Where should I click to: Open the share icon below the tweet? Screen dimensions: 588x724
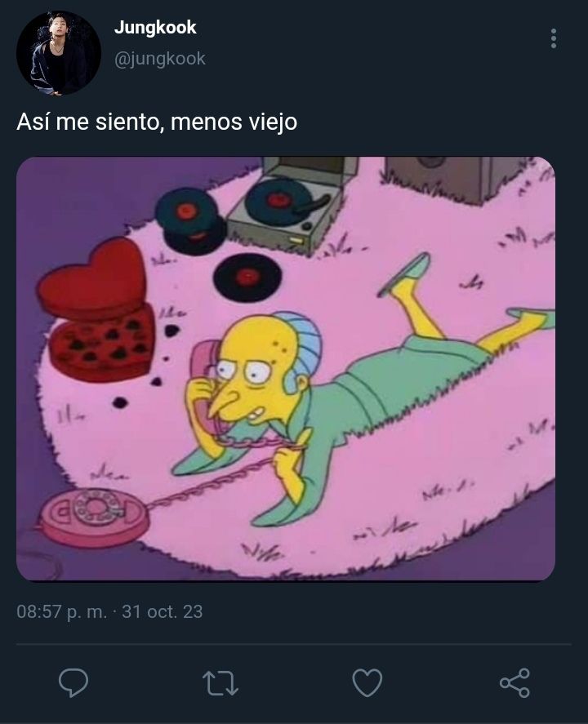click(x=514, y=682)
